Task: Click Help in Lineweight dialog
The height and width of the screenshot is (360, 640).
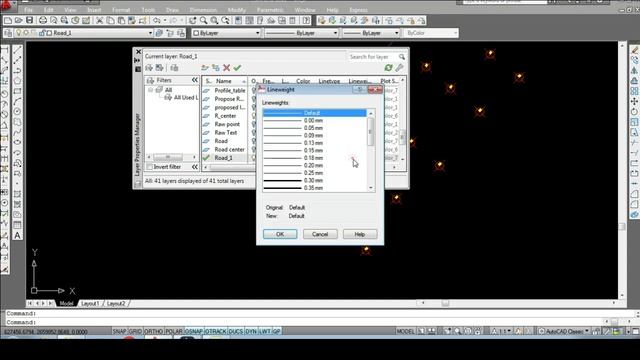Action: 360,234
